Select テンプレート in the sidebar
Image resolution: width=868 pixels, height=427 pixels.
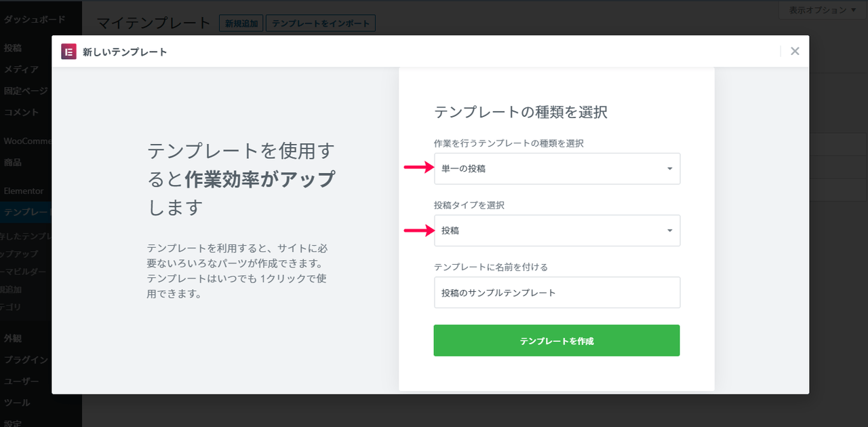coord(27,212)
